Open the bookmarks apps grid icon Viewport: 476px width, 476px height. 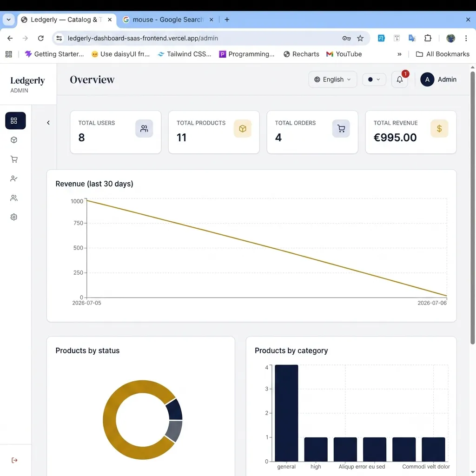pyautogui.click(x=9, y=54)
